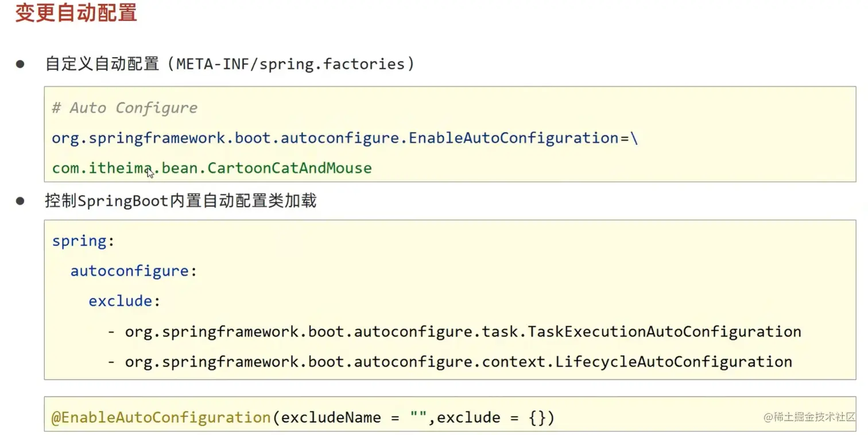
Task: Select the bullet line 自定义自动配置 (META-INF/spring.factories)
Action: click(230, 64)
